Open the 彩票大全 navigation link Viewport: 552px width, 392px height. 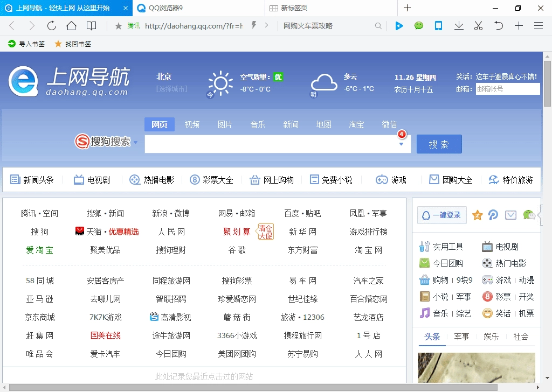[211, 180]
